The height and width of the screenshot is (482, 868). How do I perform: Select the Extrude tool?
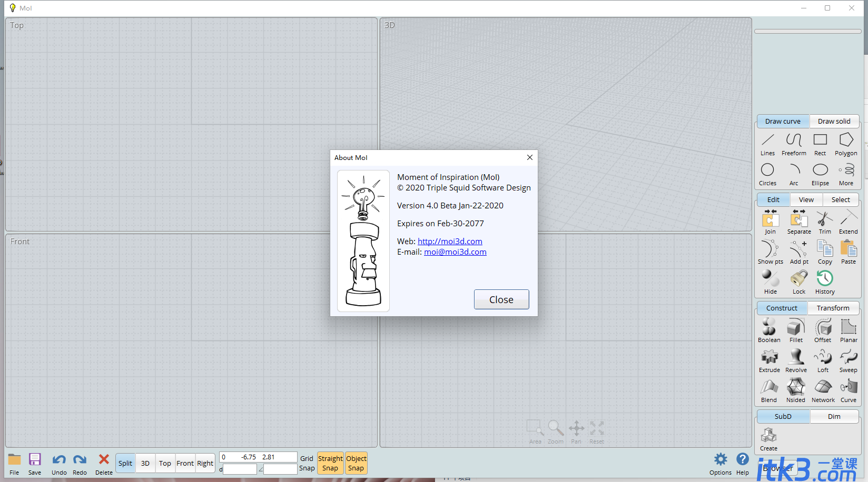(769, 360)
